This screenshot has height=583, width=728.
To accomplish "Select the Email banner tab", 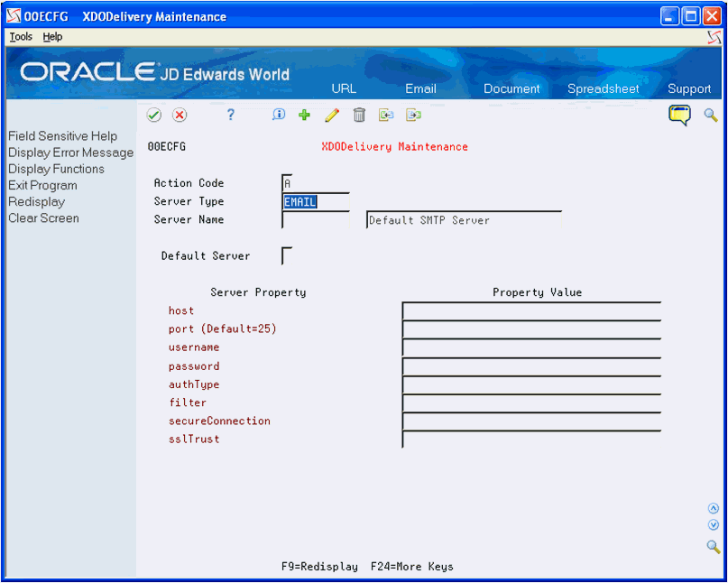I will (x=420, y=88).
